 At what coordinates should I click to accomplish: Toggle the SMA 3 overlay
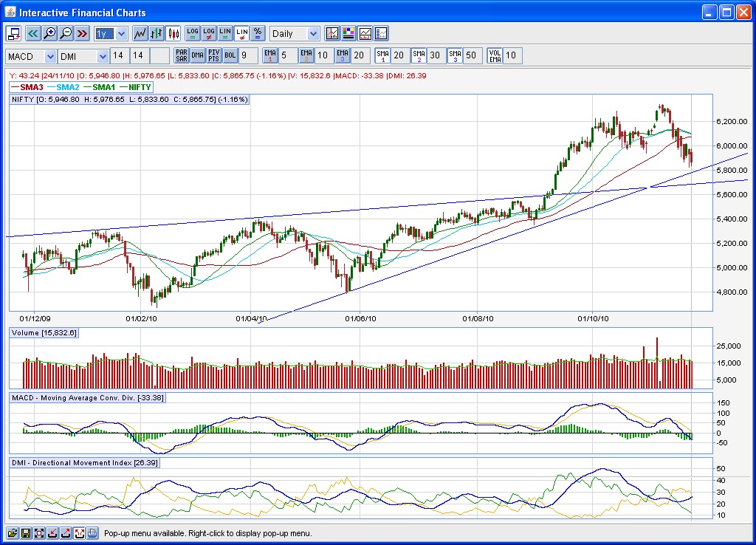(x=455, y=55)
